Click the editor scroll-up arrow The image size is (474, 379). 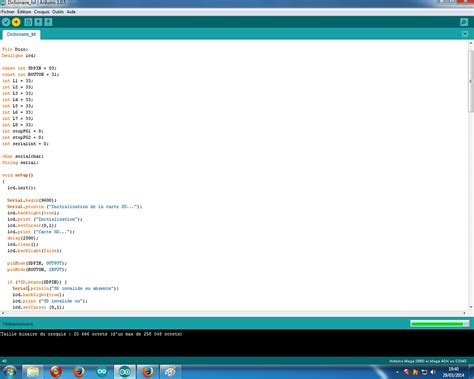(471, 43)
